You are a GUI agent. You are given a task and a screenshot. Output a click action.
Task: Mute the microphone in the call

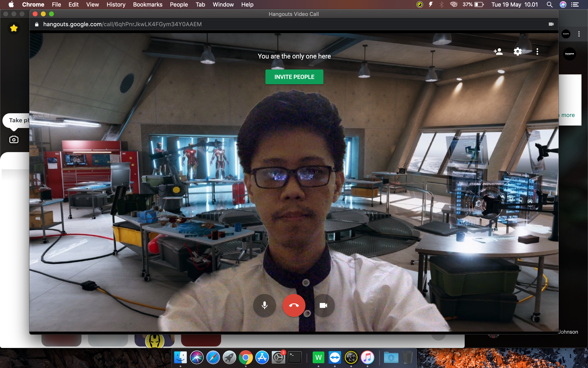[x=265, y=305]
